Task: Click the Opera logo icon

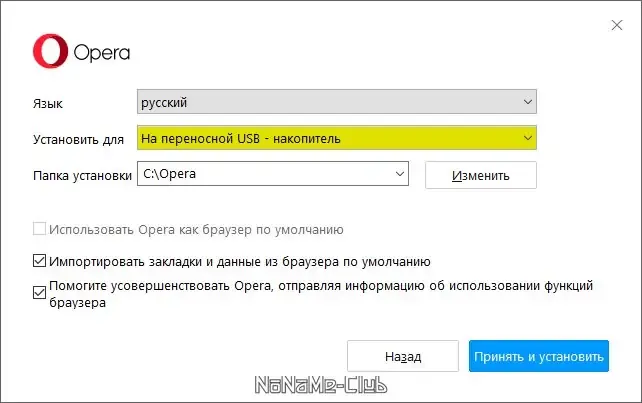Action: click(x=50, y=51)
